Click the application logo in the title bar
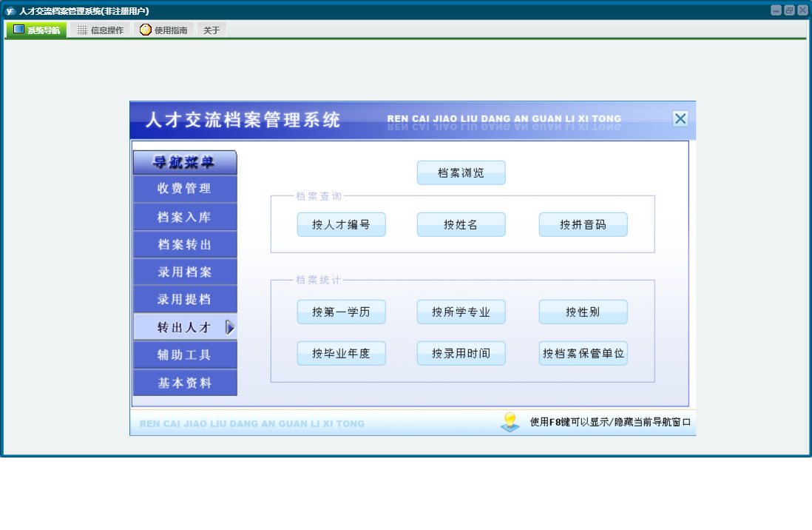This screenshot has height=530, width=812. [x=10, y=10]
